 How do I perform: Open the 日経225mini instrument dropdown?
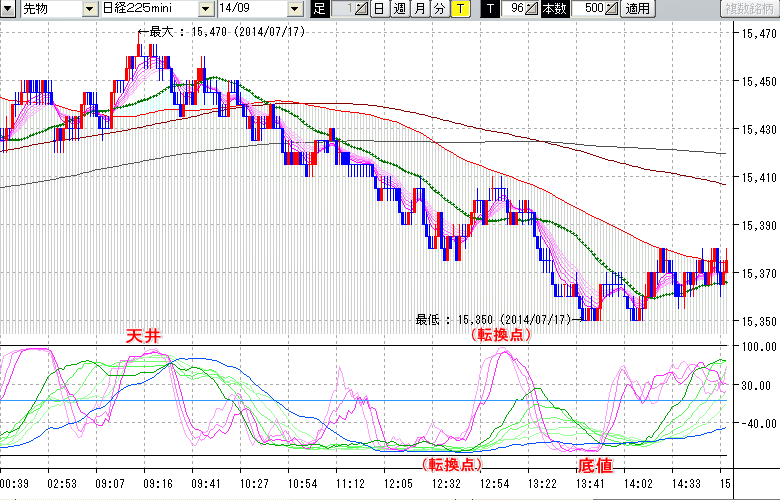[206, 9]
